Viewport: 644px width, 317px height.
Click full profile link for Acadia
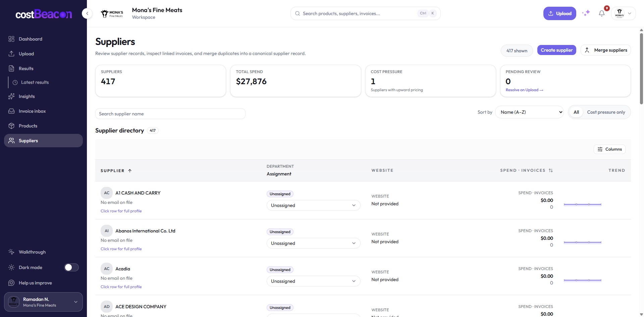pos(121,287)
